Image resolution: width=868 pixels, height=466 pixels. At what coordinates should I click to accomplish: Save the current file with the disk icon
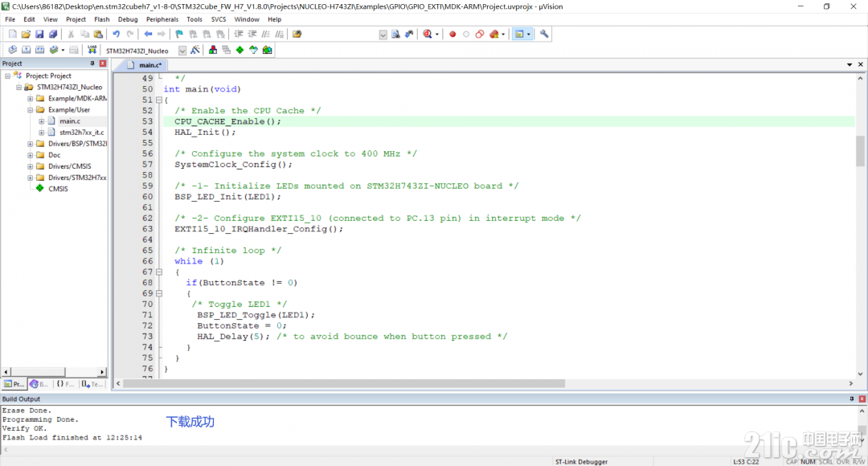39,35
